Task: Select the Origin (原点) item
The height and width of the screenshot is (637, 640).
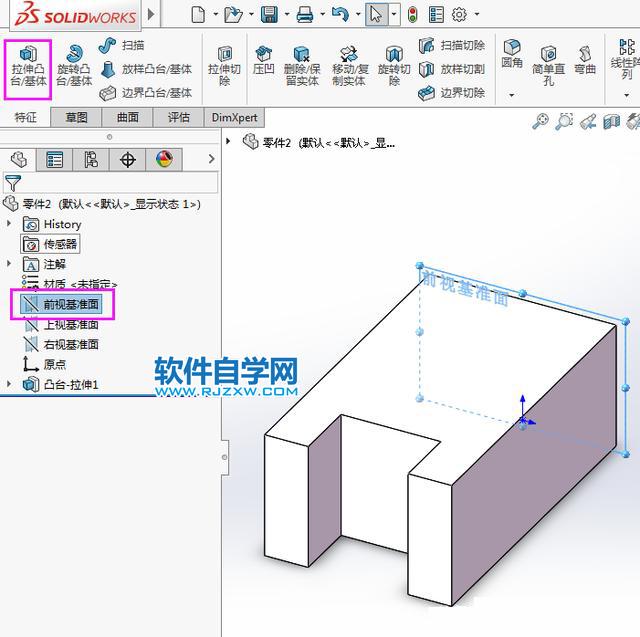Action: pos(44,364)
